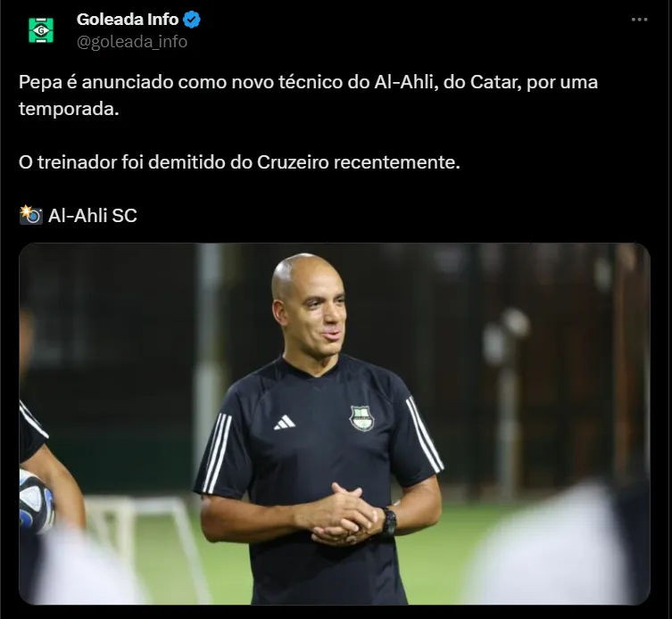Click the sentence about the Cruzeiro dismissal
The image size is (672, 619).
coord(239,162)
